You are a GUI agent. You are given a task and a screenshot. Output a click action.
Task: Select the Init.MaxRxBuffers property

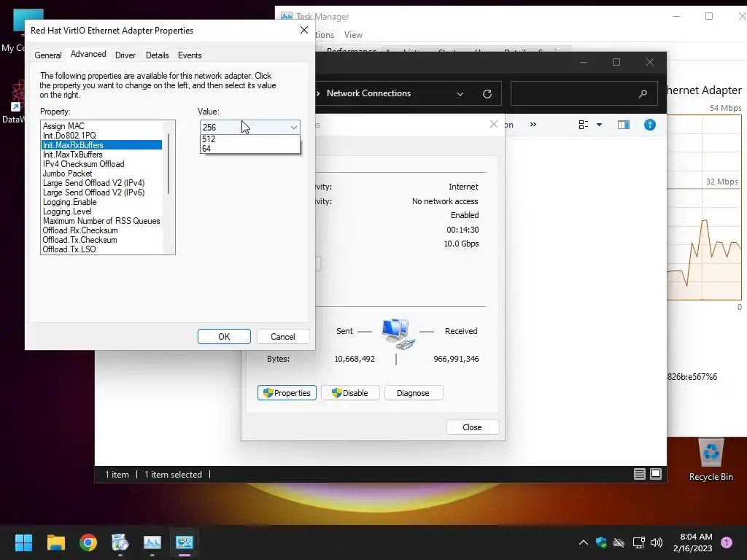tap(102, 145)
